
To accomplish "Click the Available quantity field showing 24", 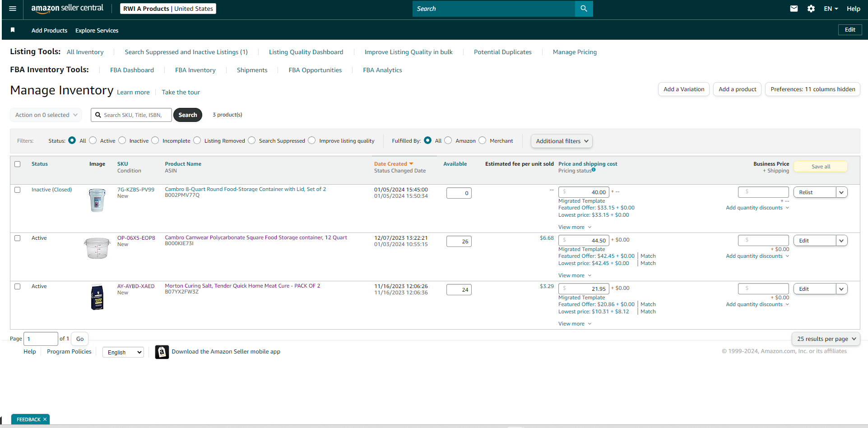I will pyautogui.click(x=459, y=290).
